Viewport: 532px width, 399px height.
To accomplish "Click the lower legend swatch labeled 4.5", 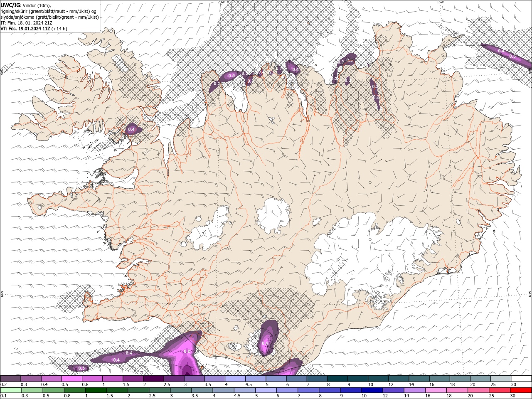I will click(x=244, y=390).
